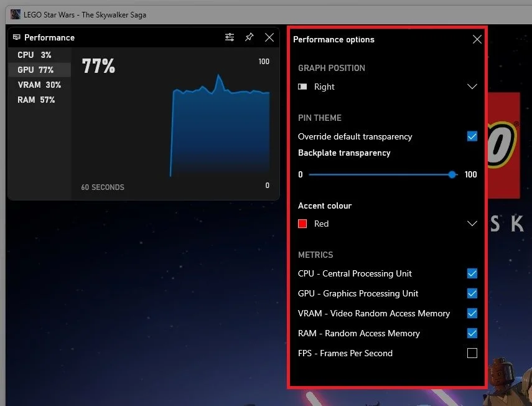Uncheck RAM - Random Access Memory metric
Viewport: 532px width, 406px height.
472,333
